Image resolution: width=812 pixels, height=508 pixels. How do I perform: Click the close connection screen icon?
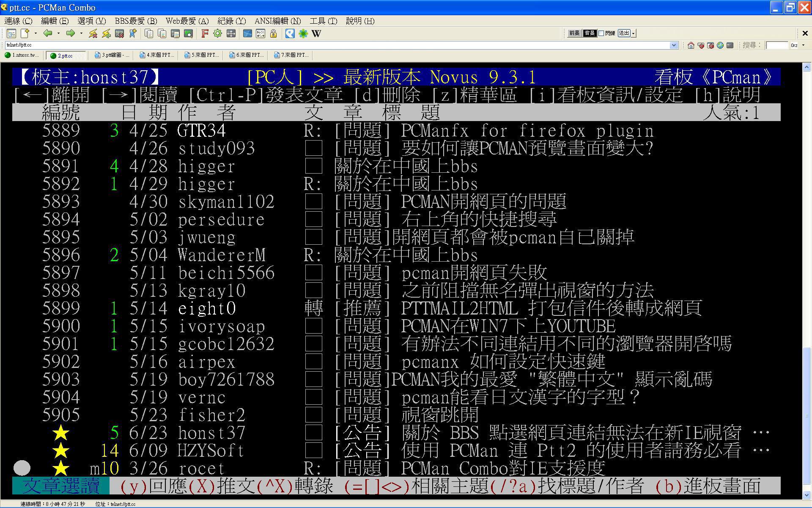coord(120,33)
